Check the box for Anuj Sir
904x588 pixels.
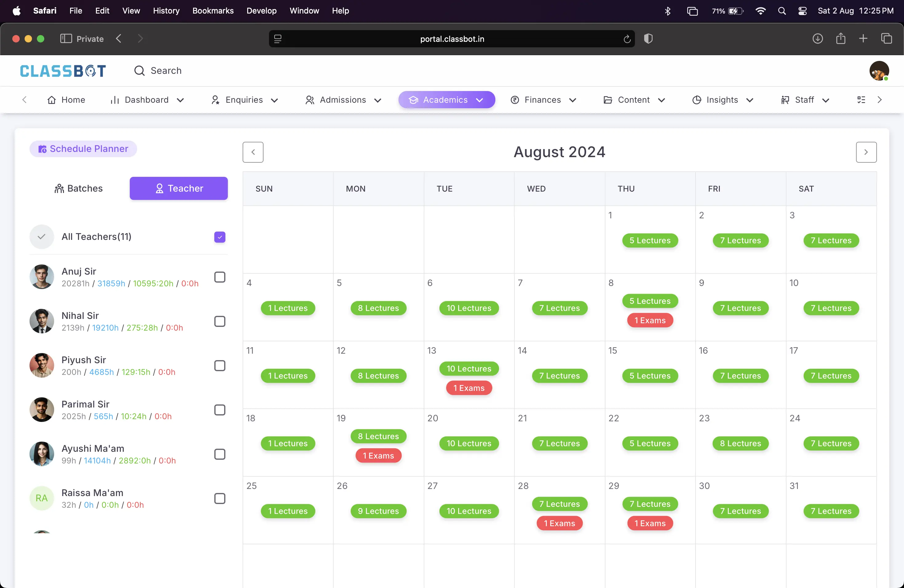[x=220, y=277]
